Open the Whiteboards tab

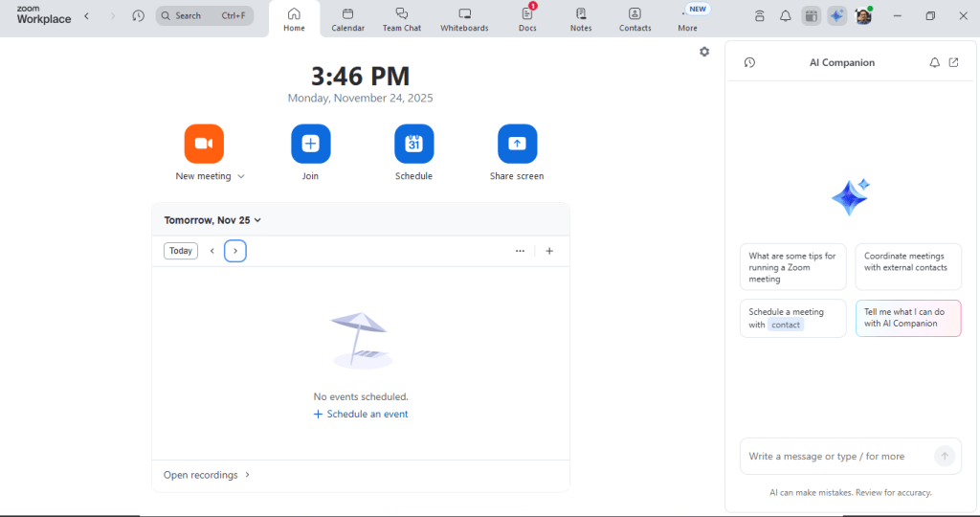(464, 19)
